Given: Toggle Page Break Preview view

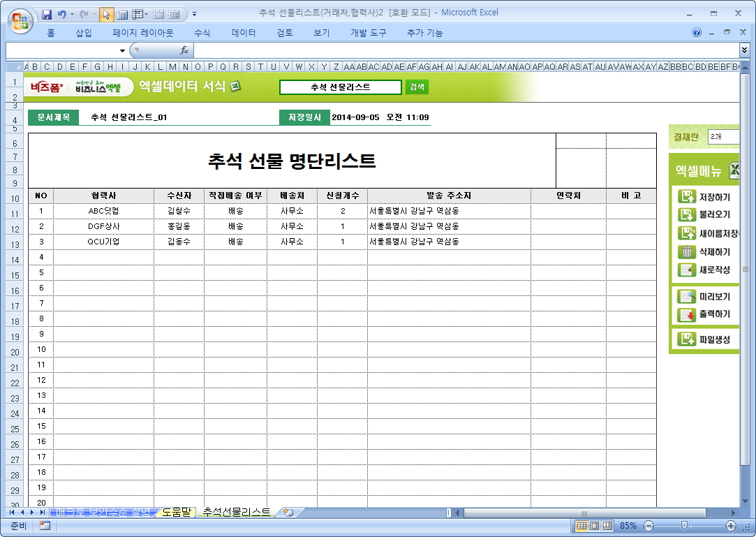Looking at the screenshot, I should [x=607, y=526].
